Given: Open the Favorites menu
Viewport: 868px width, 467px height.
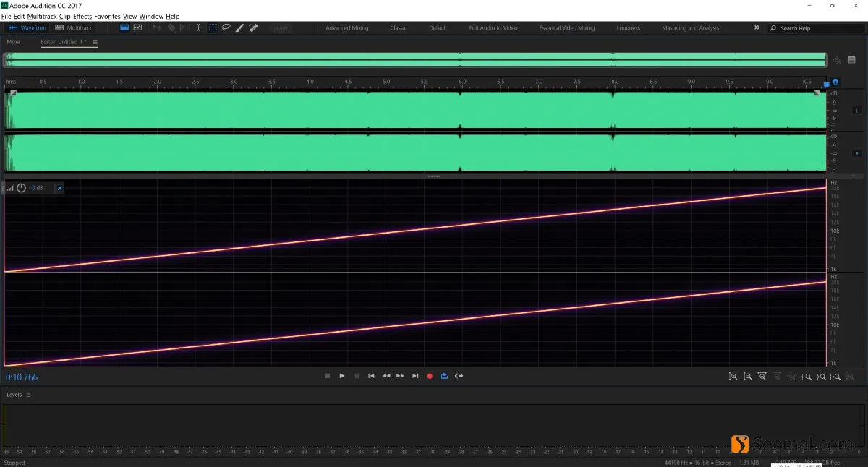Looking at the screenshot, I should 107,16.
